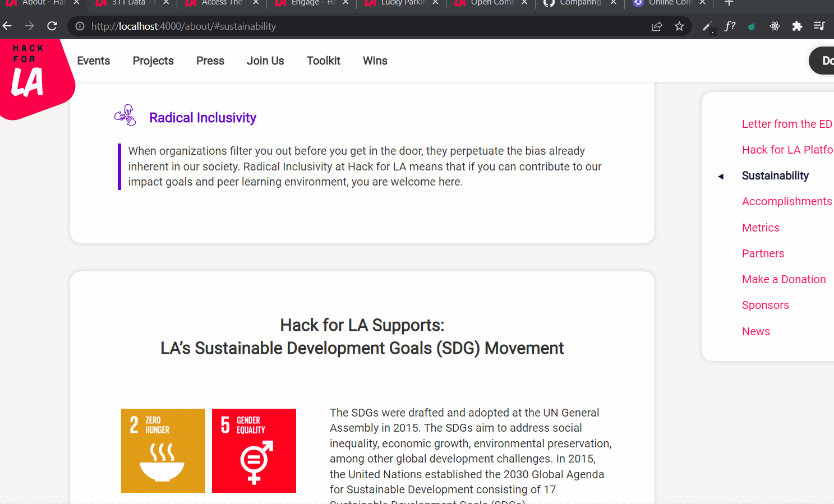Image resolution: width=834 pixels, height=504 pixels.
Task: Click the green leaf extension icon
Action: pos(752,26)
